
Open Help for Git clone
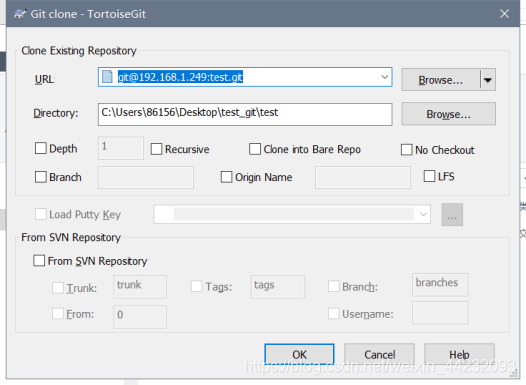point(459,354)
